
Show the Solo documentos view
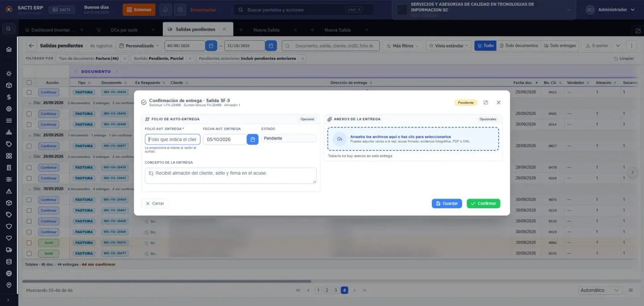tap(518, 46)
